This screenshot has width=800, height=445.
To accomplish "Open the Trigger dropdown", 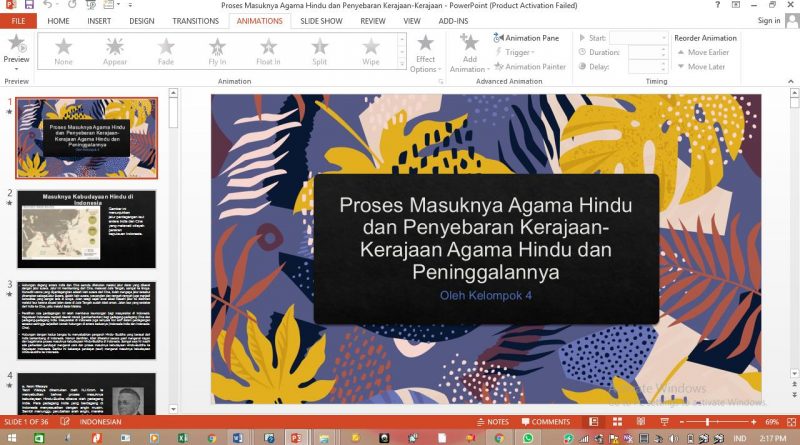I will coord(515,52).
